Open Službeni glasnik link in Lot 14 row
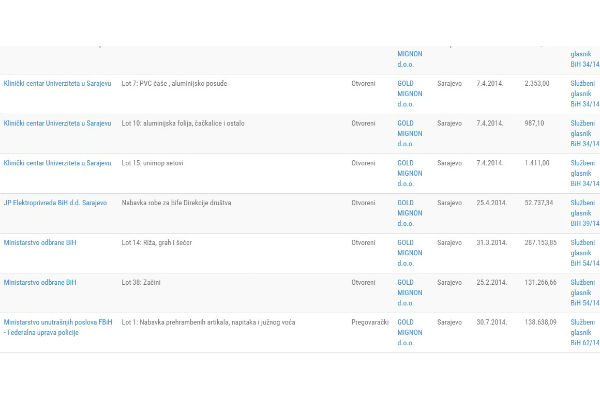 583,253
